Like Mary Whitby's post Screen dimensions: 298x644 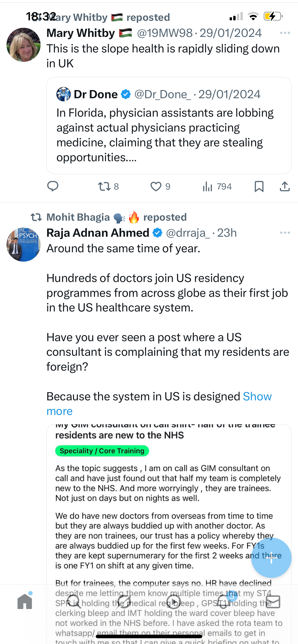pos(156,186)
